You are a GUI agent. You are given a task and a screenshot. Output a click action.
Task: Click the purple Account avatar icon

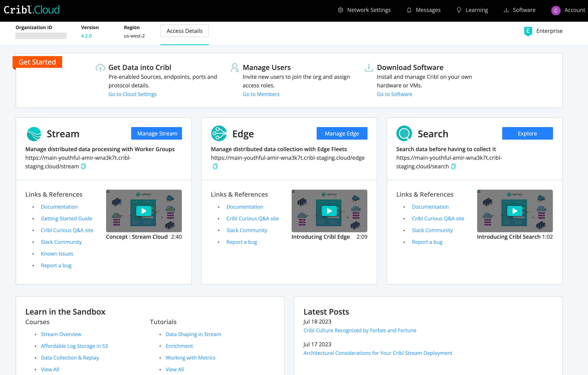point(556,10)
